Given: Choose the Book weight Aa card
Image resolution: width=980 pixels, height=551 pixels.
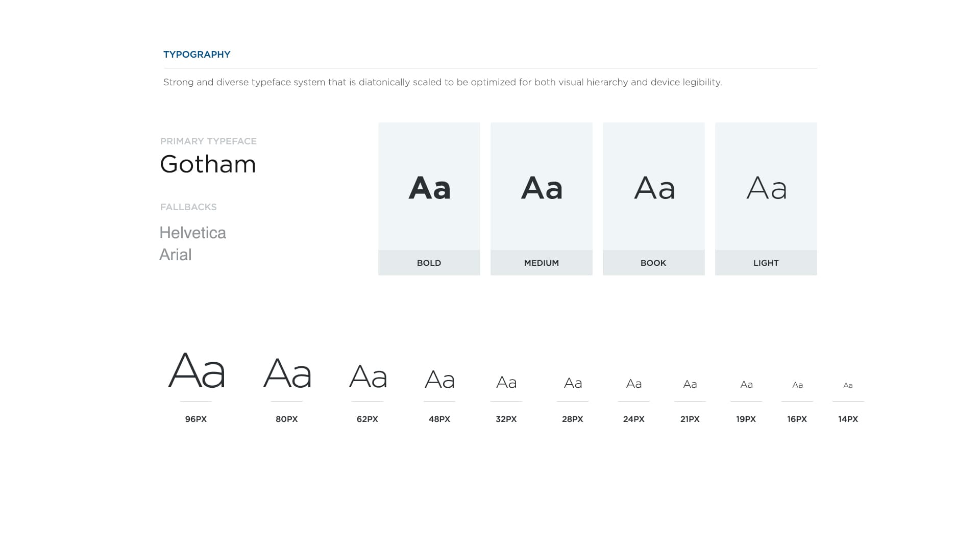Looking at the screenshot, I should [x=653, y=199].
